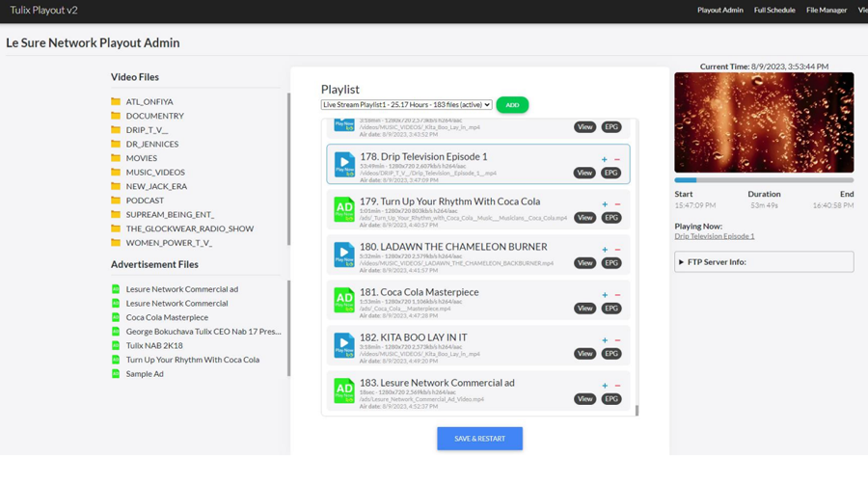Expand the PODCAST folder

coord(145,201)
